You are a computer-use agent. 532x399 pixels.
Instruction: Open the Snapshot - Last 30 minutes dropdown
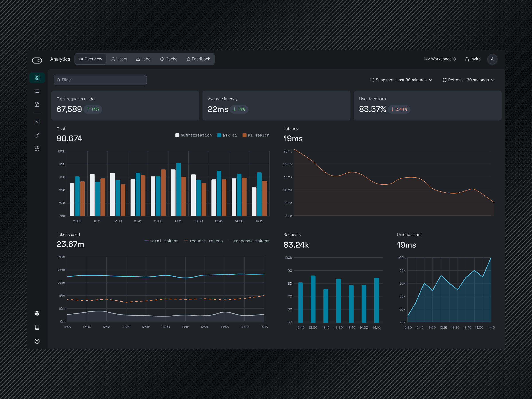pyautogui.click(x=401, y=80)
